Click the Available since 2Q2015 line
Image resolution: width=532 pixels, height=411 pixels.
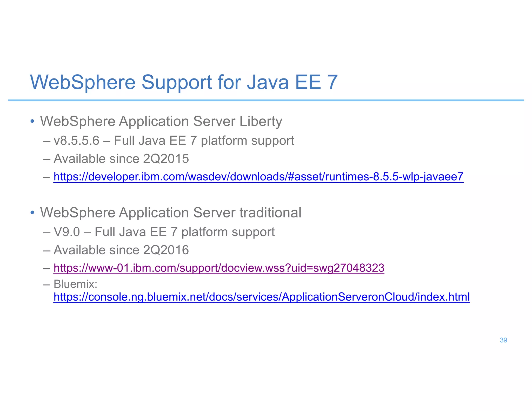point(121,159)
